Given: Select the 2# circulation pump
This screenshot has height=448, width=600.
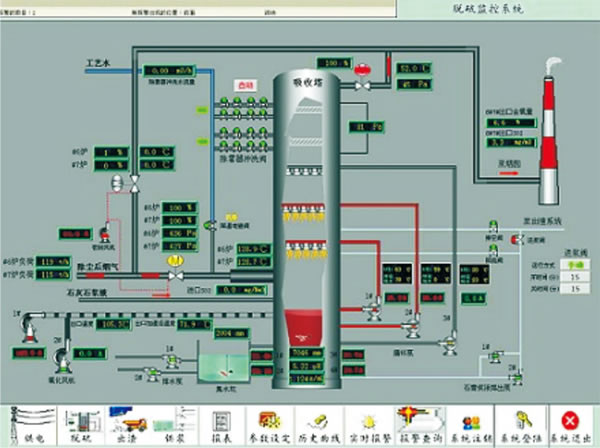Looking at the screenshot, I should 412,328.
